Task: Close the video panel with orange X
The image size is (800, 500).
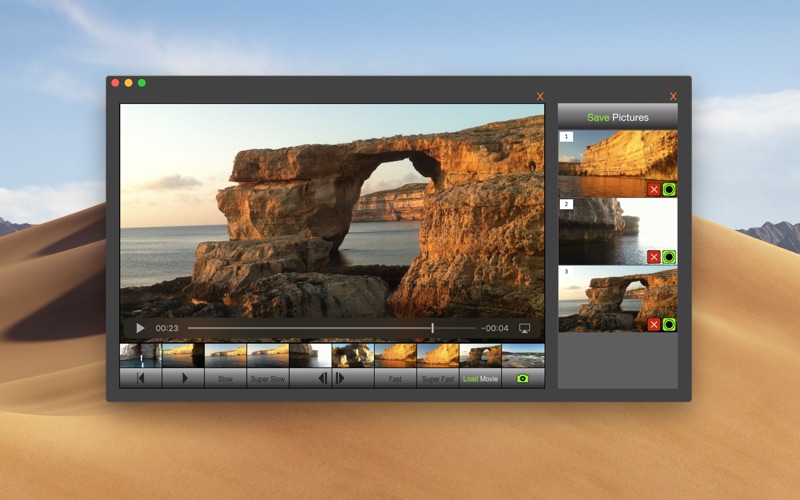Action: (540, 96)
